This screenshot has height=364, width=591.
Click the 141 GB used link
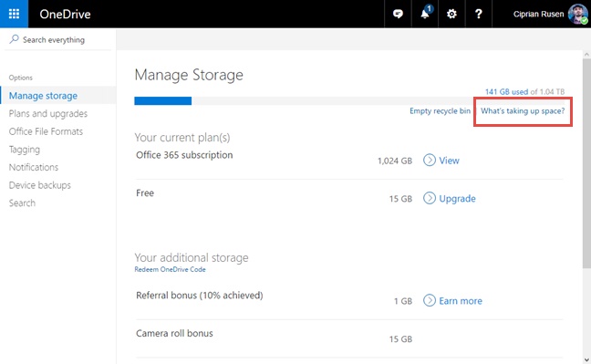[x=506, y=91]
